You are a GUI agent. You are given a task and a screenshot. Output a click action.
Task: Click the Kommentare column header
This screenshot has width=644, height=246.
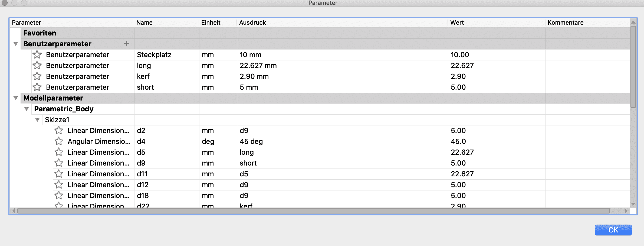pos(565,23)
